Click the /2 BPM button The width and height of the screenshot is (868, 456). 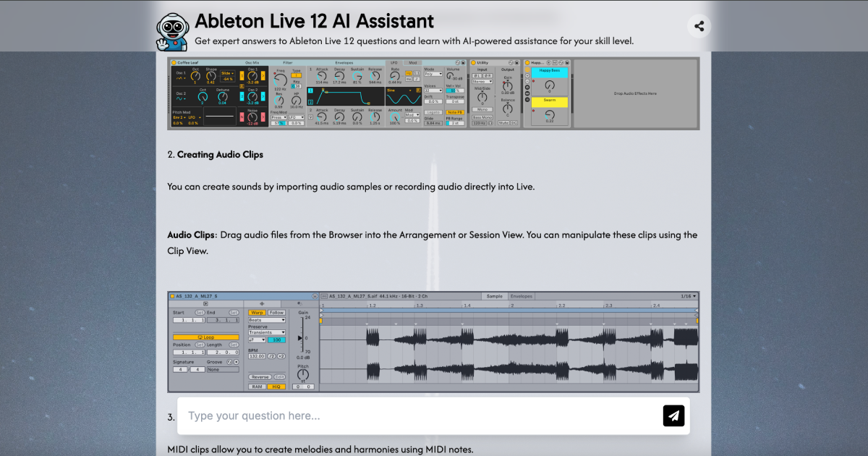click(x=271, y=356)
